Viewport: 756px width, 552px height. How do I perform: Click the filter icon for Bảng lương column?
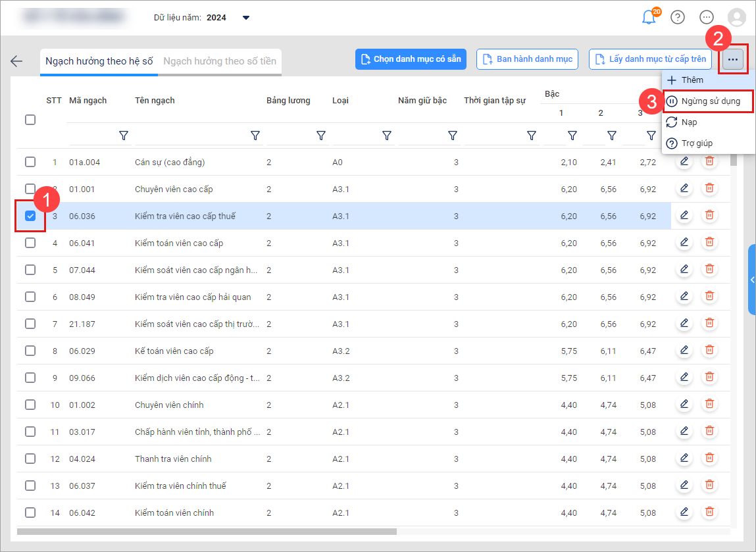pyautogui.click(x=321, y=136)
